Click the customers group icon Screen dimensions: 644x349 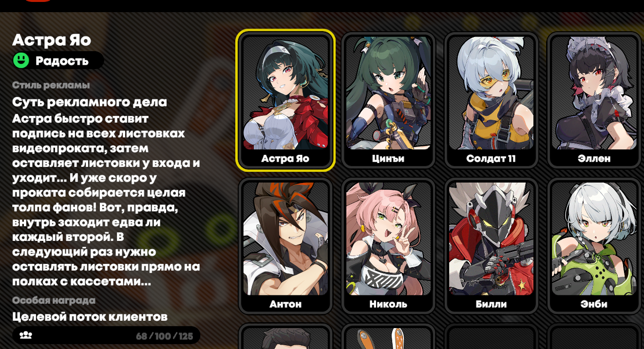pyautogui.click(x=26, y=335)
